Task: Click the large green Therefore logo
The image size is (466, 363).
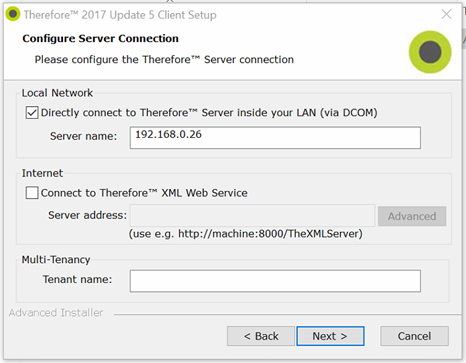Action: [x=430, y=52]
